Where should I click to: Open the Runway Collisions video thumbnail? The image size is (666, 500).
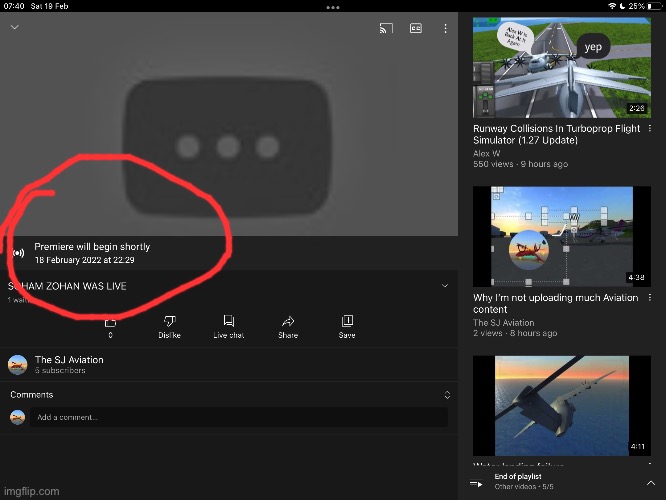(562, 68)
